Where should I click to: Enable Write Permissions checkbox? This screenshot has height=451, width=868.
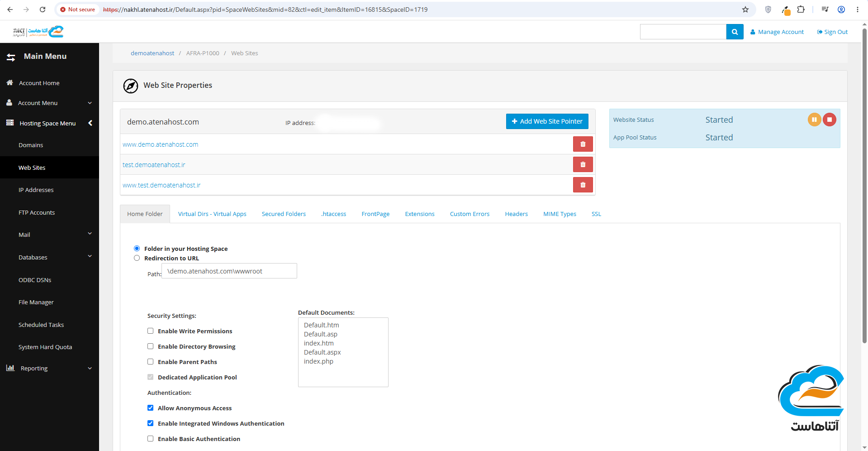tap(151, 331)
